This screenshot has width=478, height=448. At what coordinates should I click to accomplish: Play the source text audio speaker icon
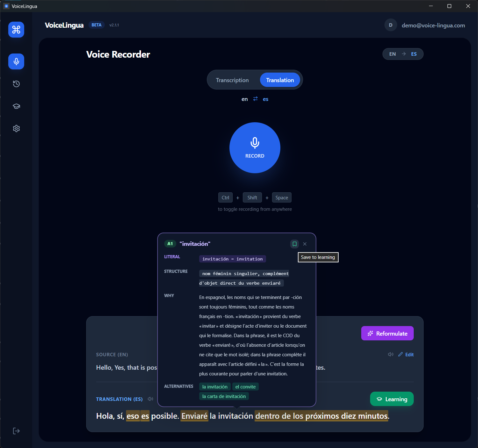pos(390,354)
